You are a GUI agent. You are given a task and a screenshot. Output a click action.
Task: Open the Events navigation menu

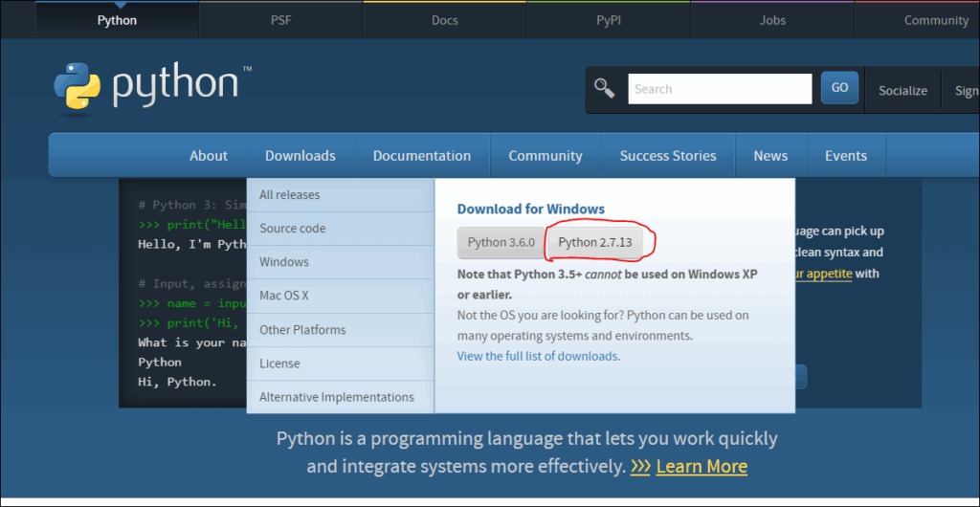click(846, 156)
